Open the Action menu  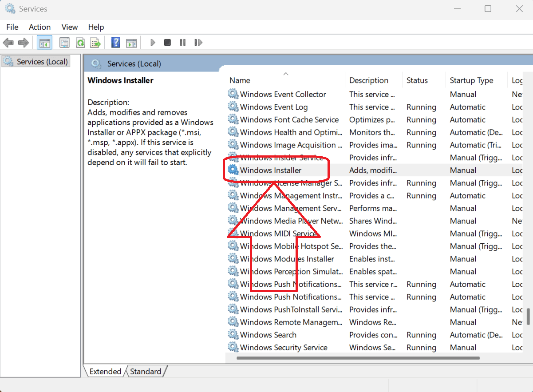pyautogui.click(x=39, y=27)
